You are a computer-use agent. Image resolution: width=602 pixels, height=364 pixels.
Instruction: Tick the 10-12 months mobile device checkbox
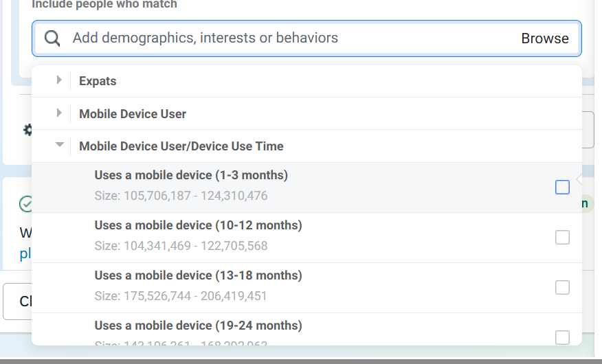tap(562, 237)
